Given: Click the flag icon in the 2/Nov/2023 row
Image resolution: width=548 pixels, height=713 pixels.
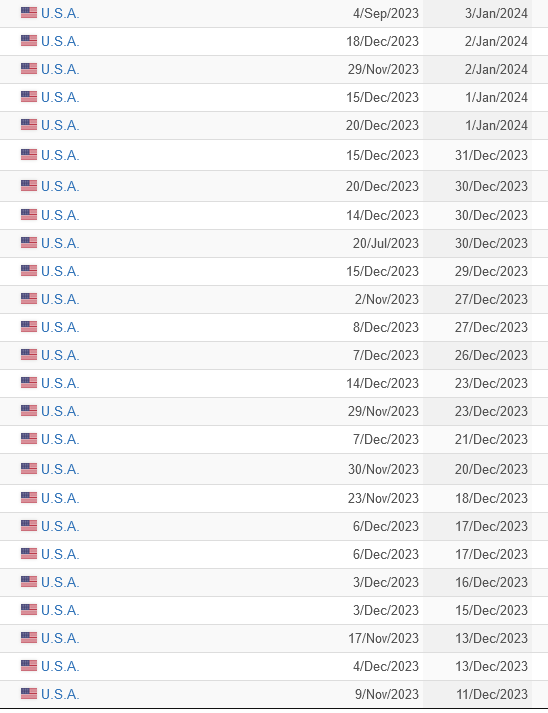Looking at the screenshot, I should (x=29, y=299).
